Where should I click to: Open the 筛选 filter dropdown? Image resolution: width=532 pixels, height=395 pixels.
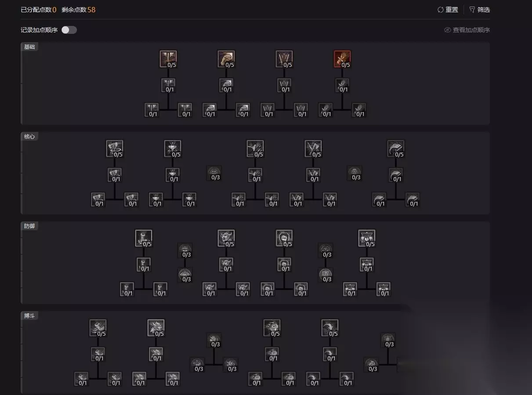pos(479,10)
